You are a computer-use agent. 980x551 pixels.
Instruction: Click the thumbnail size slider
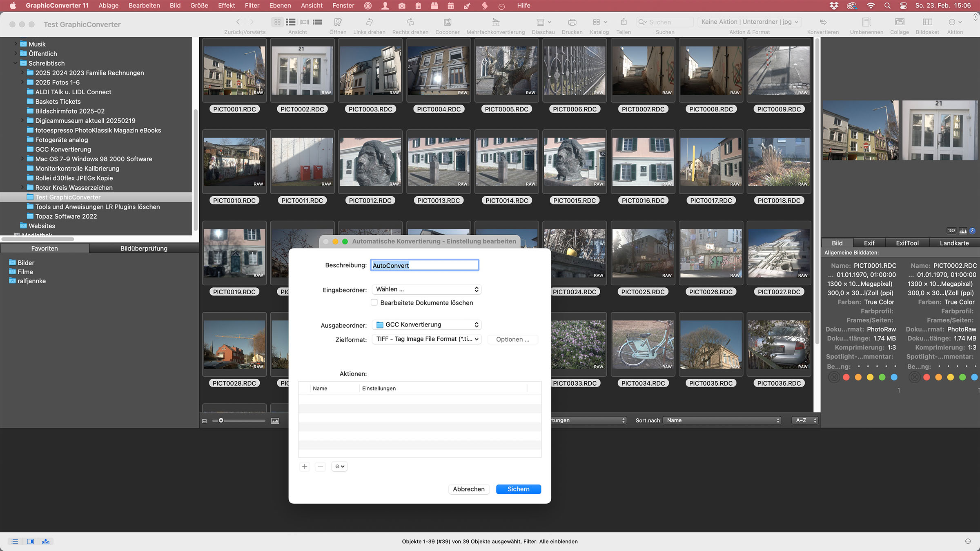[x=239, y=421]
